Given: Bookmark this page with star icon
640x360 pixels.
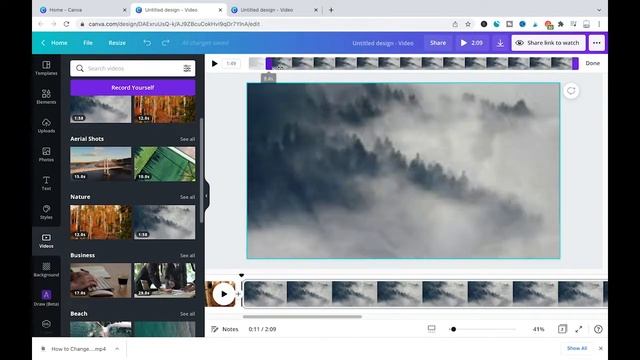Looking at the screenshot, I should pyautogui.click(x=468, y=24).
